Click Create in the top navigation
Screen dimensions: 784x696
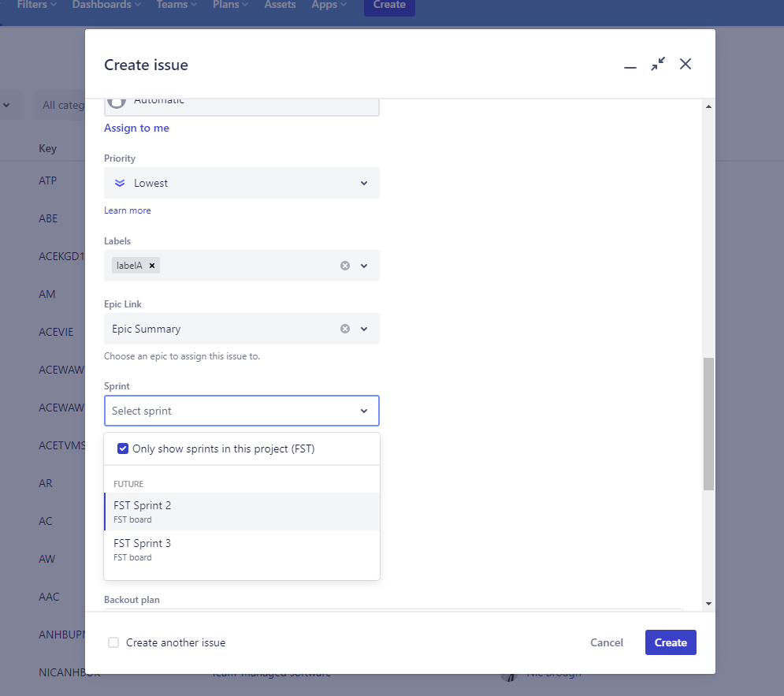pyautogui.click(x=389, y=6)
